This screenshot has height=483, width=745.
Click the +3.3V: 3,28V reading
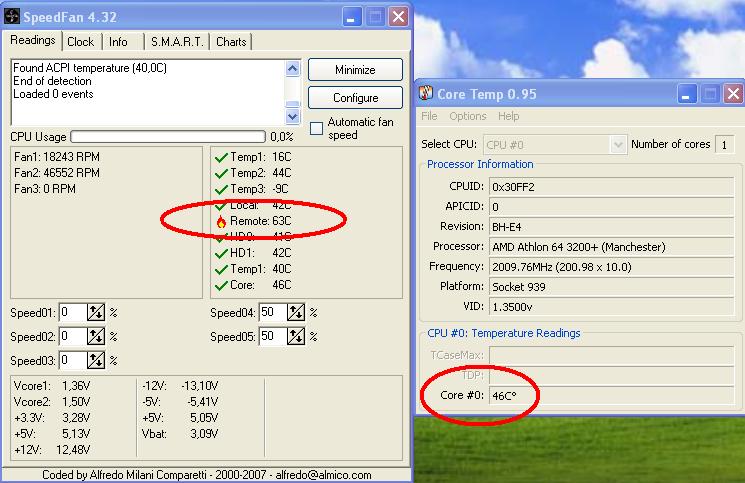(x=52, y=418)
